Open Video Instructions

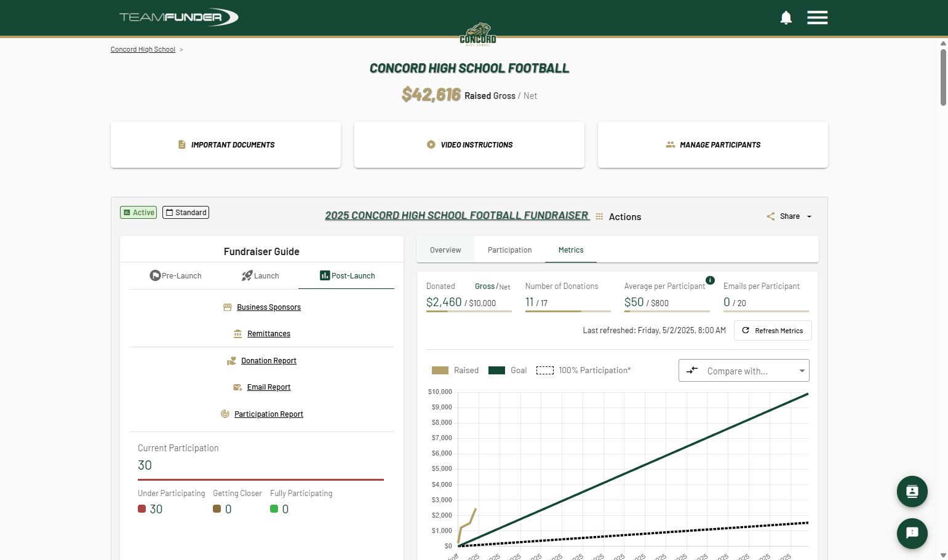click(469, 144)
